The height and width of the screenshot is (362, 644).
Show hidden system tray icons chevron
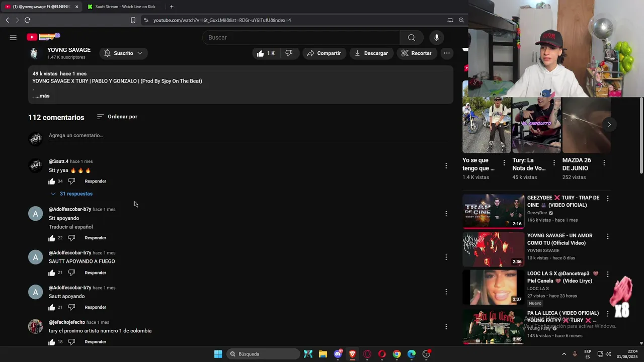(564, 354)
